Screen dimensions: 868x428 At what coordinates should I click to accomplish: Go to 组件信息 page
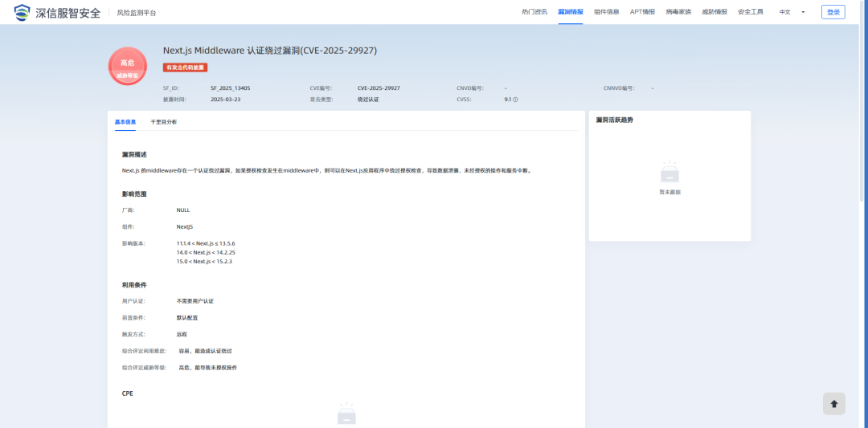(606, 12)
